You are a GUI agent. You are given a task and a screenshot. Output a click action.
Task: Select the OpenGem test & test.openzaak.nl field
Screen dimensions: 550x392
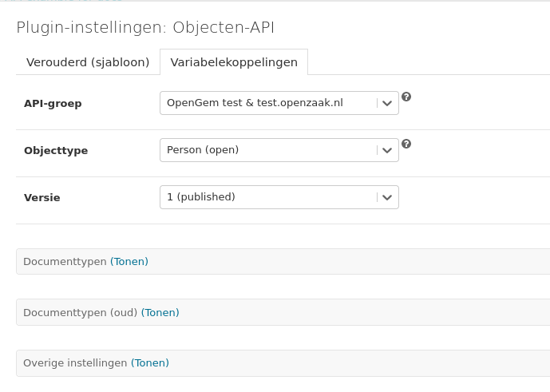pyautogui.click(x=279, y=103)
